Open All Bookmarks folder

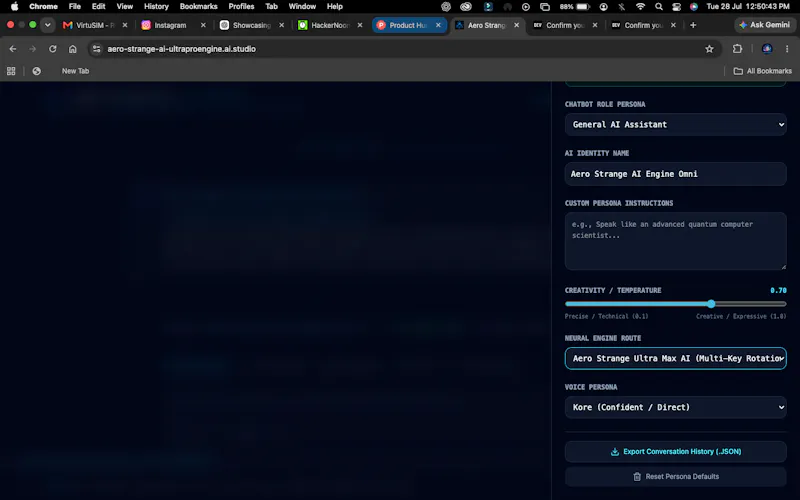763,71
